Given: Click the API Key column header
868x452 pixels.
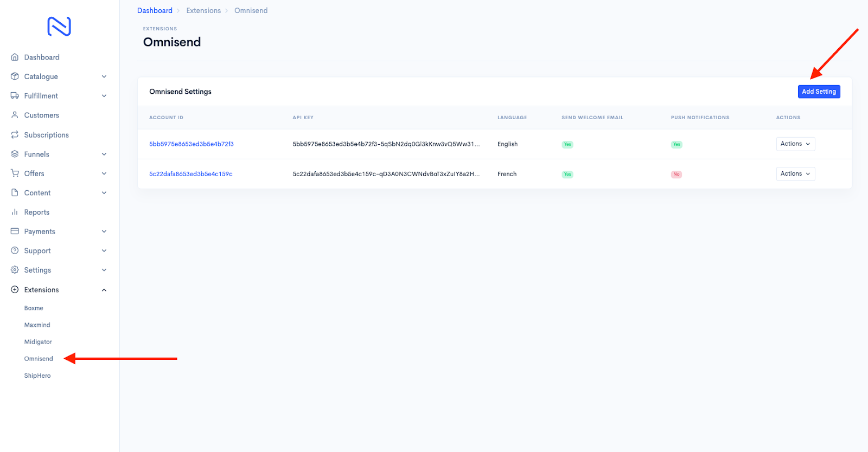Looking at the screenshot, I should (x=303, y=118).
